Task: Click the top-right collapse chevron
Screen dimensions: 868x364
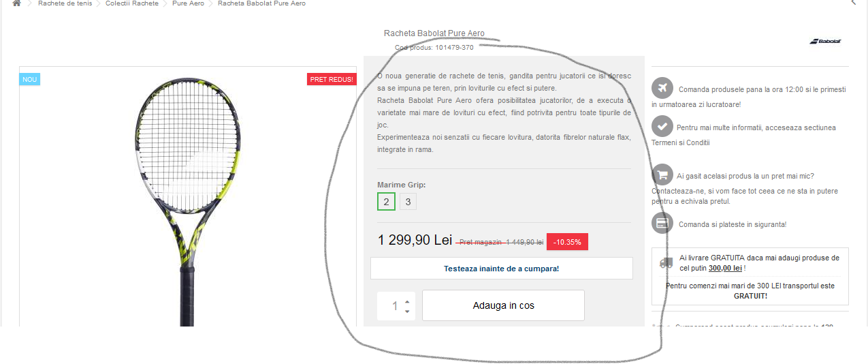Action: pos(854,3)
